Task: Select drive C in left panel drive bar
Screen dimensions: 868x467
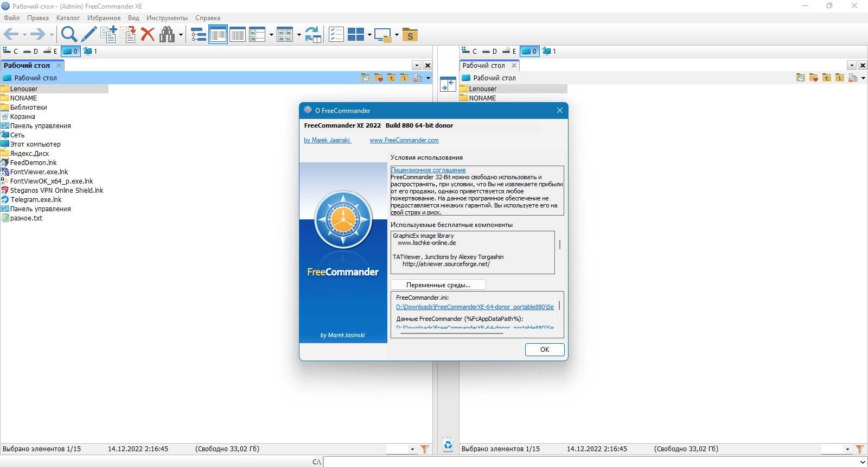Action: click(x=10, y=51)
